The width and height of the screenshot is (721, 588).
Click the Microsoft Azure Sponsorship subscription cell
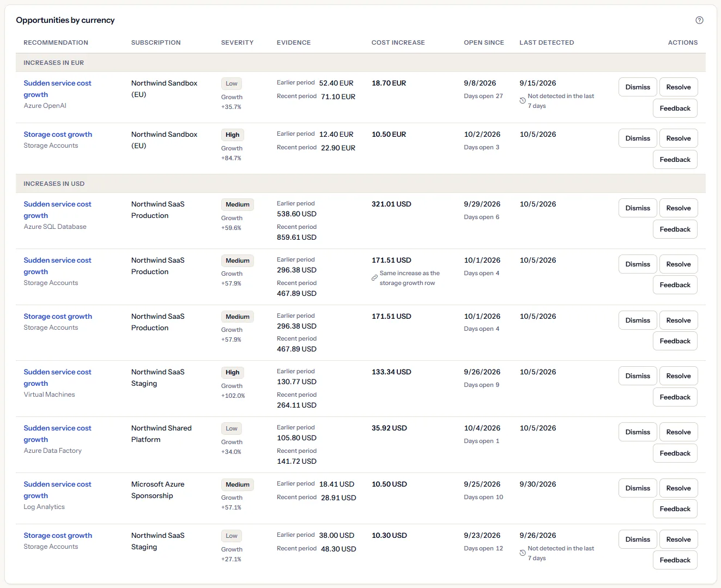coord(157,490)
